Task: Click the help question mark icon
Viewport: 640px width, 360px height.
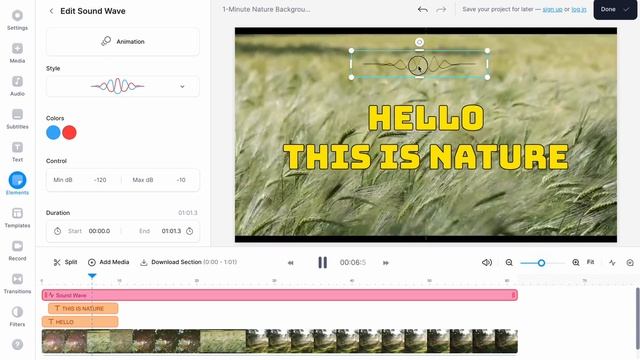Action: (17, 344)
